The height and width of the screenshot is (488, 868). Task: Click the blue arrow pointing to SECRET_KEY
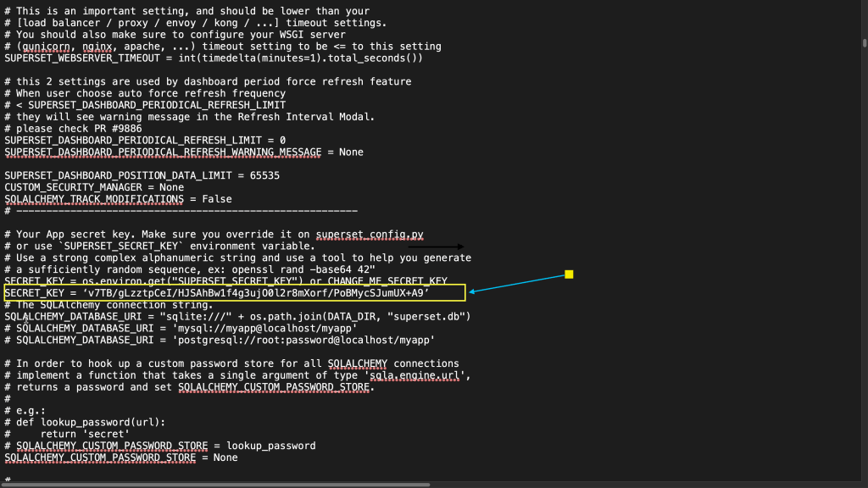[x=517, y=283]
